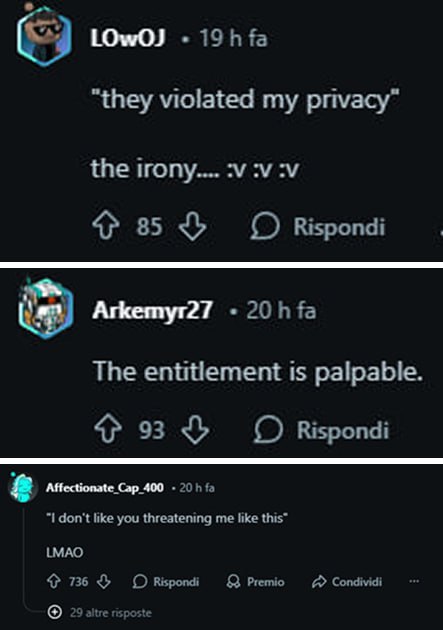Open the three-dots menu on Affectionate_Cap_400's comment
Image resolution: width=443 pixels, height=630 pixels.
click(414, 581)
